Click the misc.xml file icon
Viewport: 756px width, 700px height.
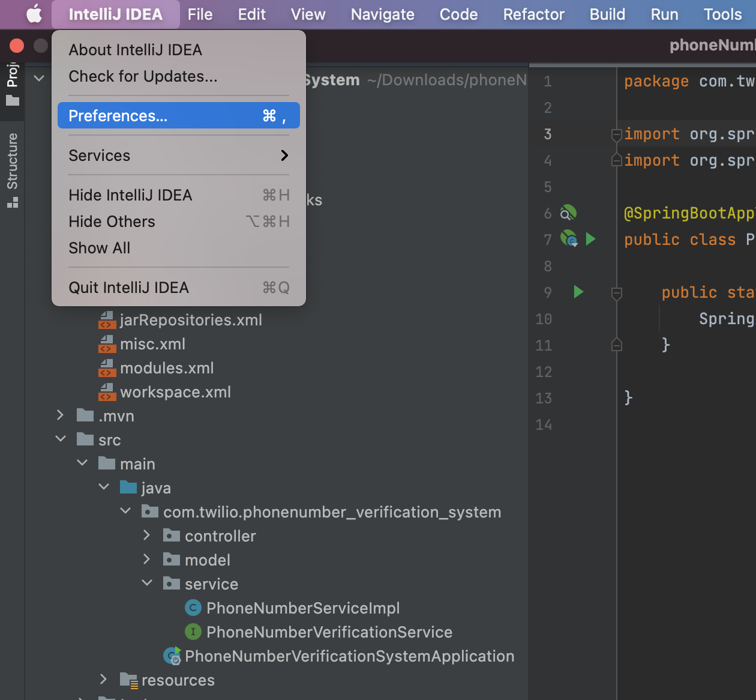(x=107, y=344)
